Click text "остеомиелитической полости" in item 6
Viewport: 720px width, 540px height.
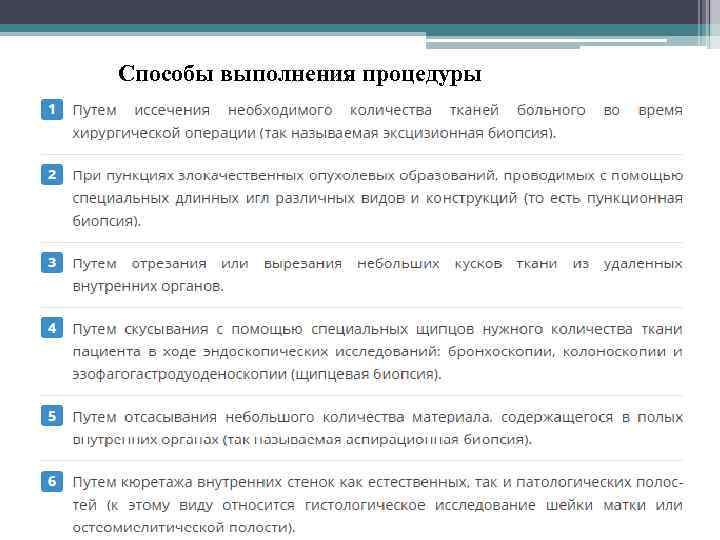pos(180,527)
